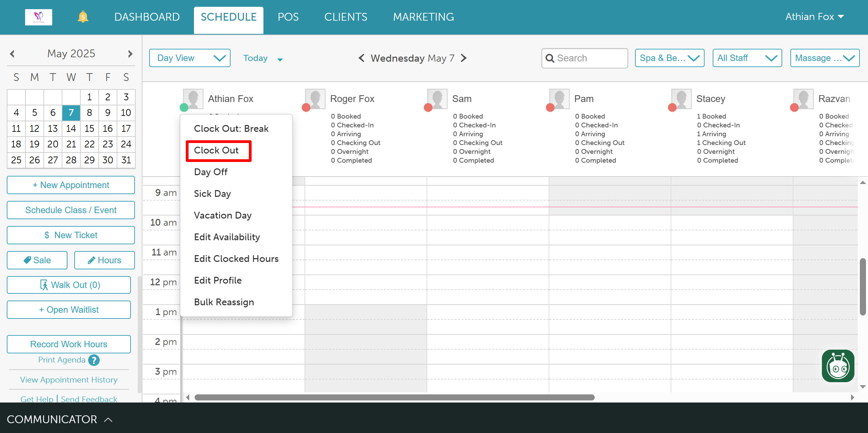
Task: Select Clock Out from the context menu
Action: (217, 150)
